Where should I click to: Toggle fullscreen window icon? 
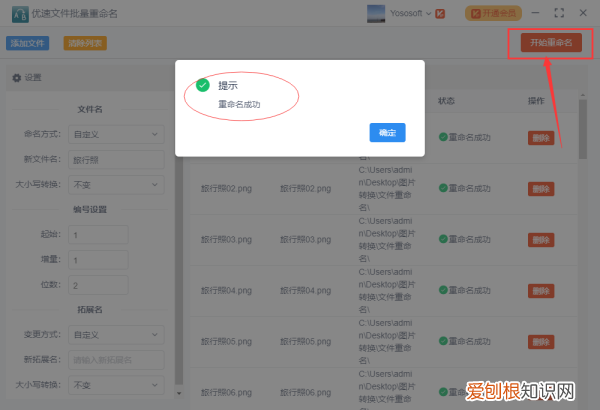point(559,13)
